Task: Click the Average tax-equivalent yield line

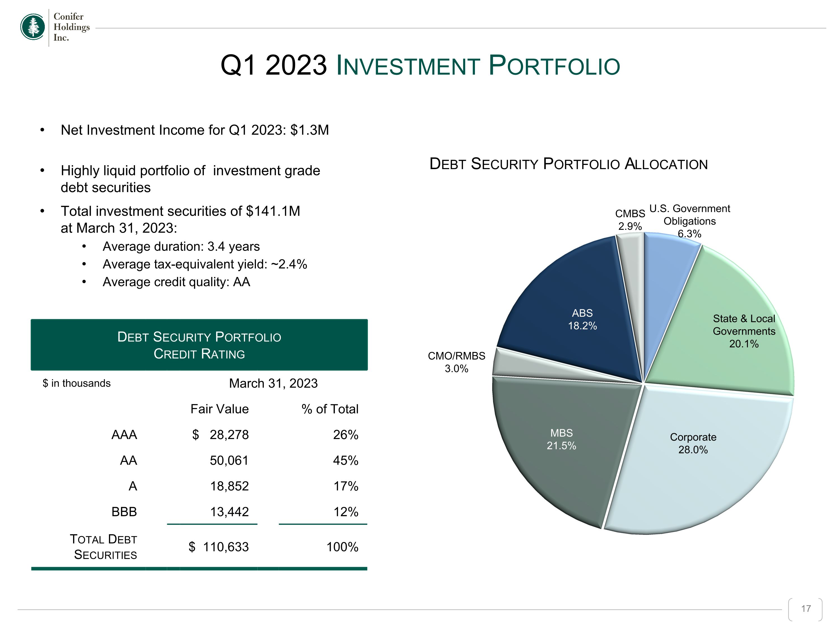Action: tap(205, 264)
